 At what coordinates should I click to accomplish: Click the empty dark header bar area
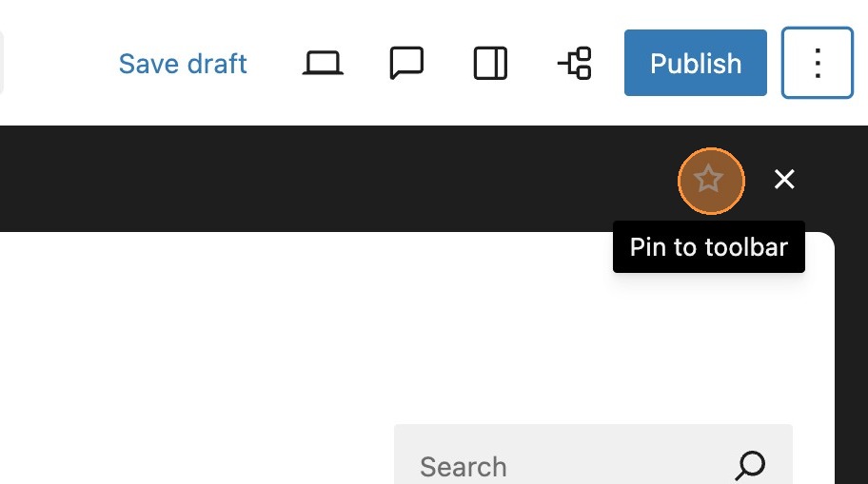click(333, 179)
